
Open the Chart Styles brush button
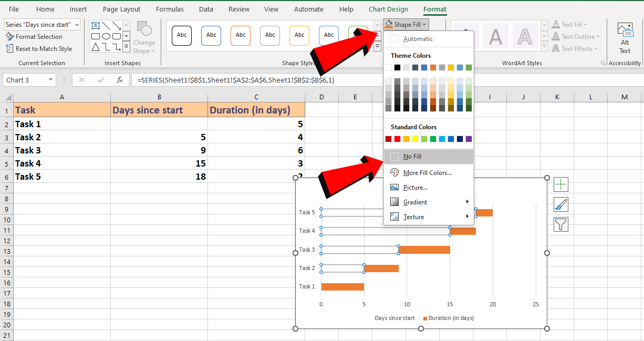560,204
